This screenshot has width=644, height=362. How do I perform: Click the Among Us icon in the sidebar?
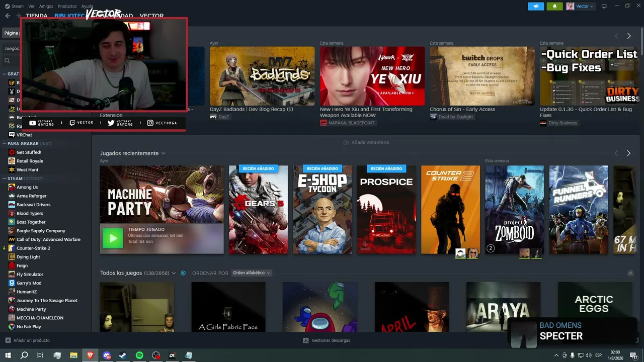(12, 187)
